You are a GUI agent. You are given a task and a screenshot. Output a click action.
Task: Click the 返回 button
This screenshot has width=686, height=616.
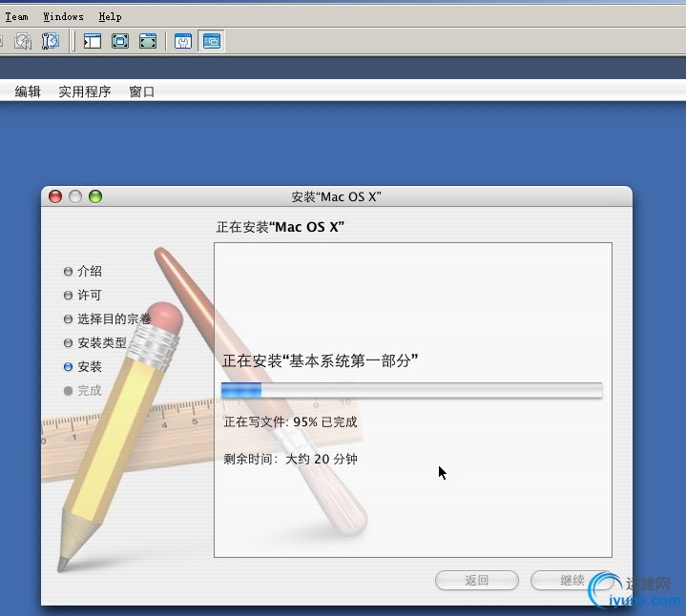coord(477,580)
